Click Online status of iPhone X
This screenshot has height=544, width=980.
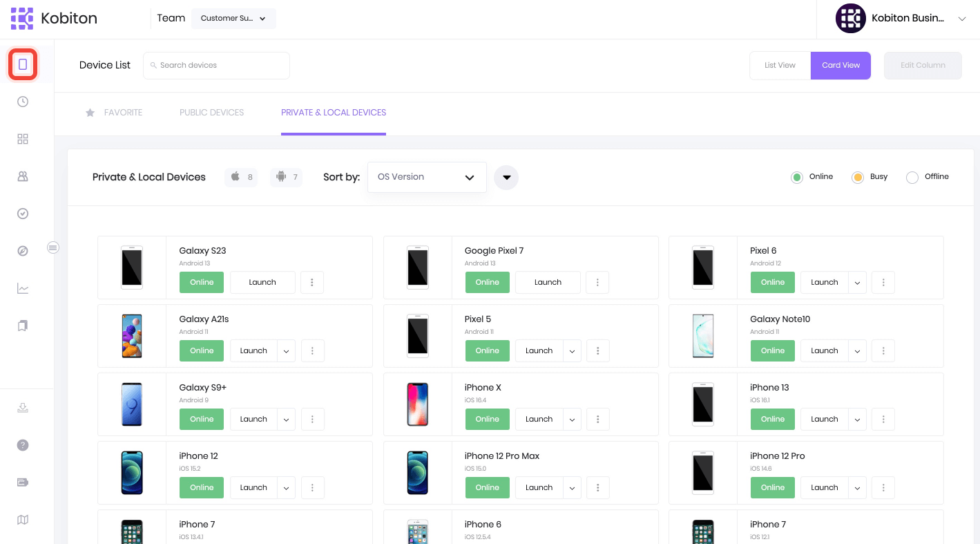coord(487,419)
